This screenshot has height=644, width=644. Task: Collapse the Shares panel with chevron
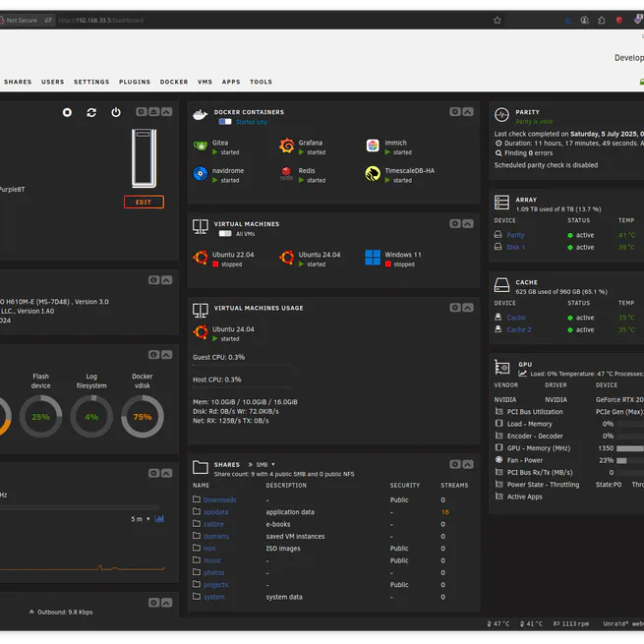[x=468, y=464]
